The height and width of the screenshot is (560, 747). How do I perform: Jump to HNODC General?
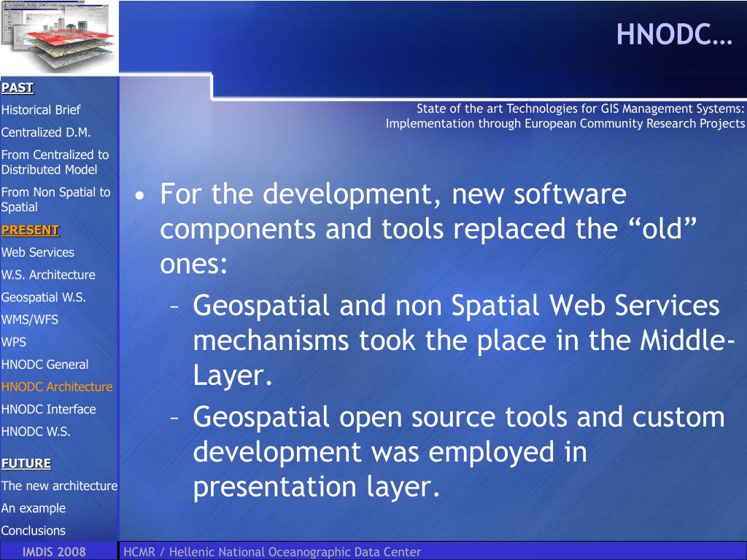pos(44,365)
